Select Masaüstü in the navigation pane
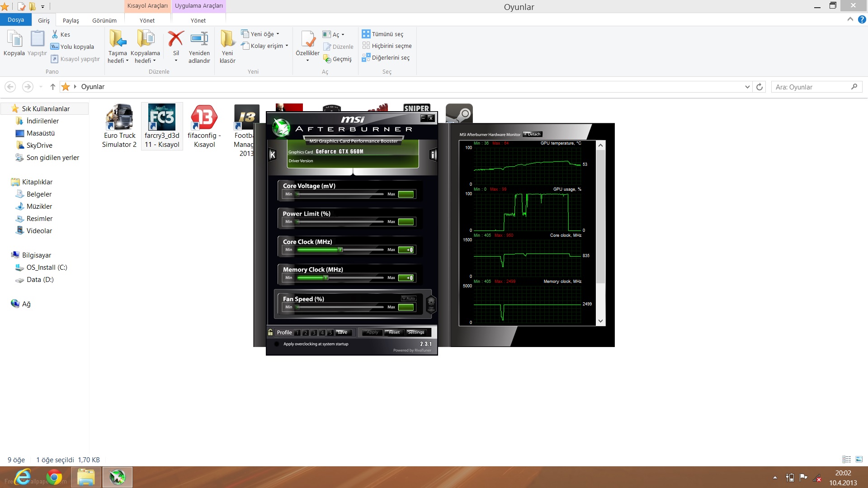The image size is (868, 488). click(x=41, y=133)
